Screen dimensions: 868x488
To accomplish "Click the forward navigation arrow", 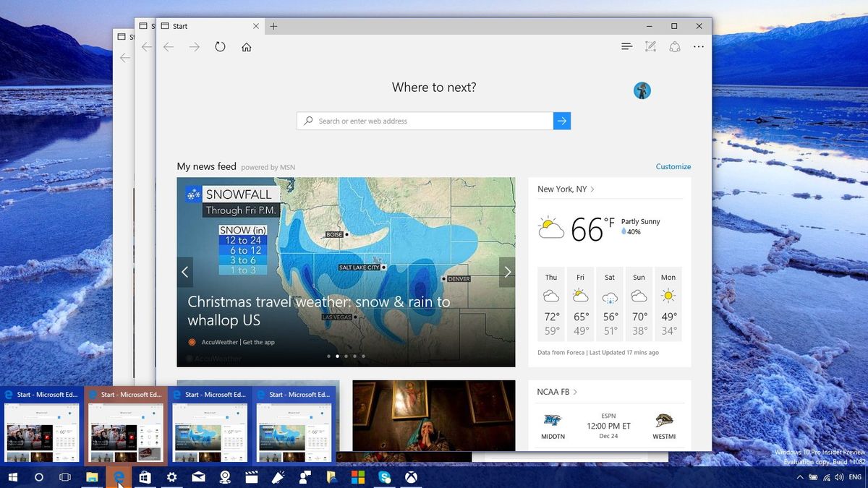I will (194, 46).
